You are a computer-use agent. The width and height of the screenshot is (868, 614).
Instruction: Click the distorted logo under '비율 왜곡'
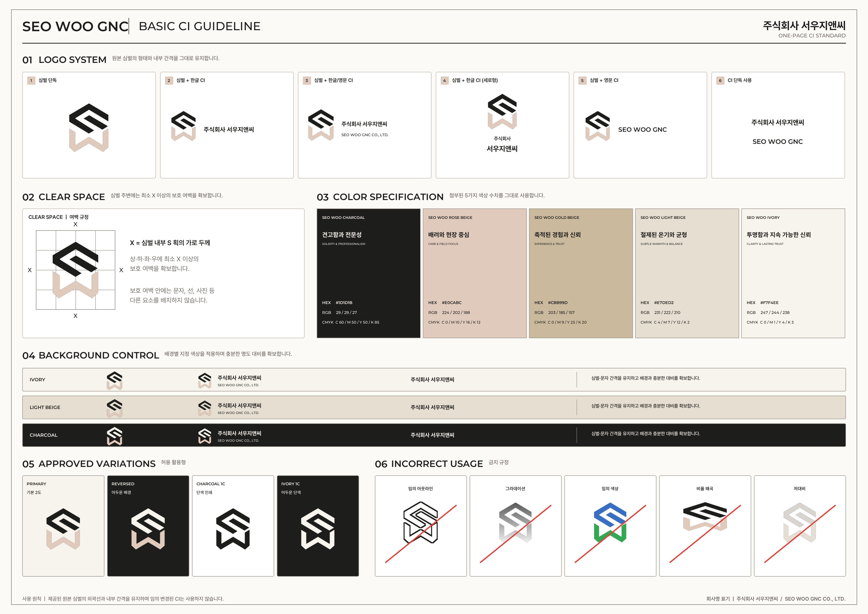(705, 517)
